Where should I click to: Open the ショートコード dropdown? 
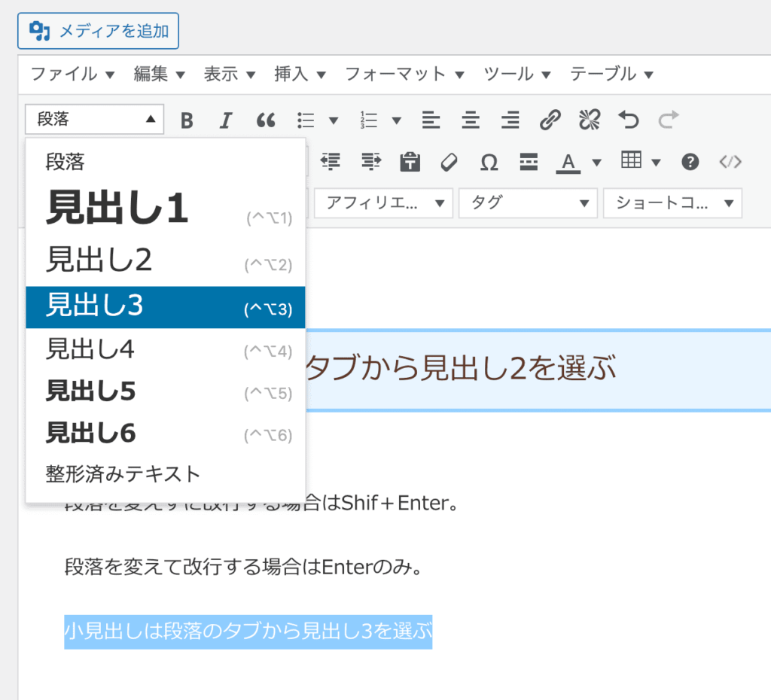point(672,202)
